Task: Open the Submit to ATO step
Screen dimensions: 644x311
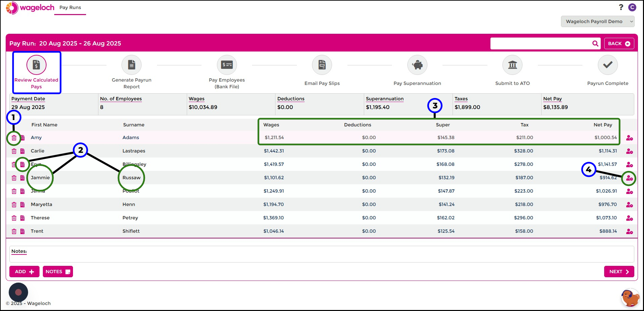Action: tap(512, 65)
